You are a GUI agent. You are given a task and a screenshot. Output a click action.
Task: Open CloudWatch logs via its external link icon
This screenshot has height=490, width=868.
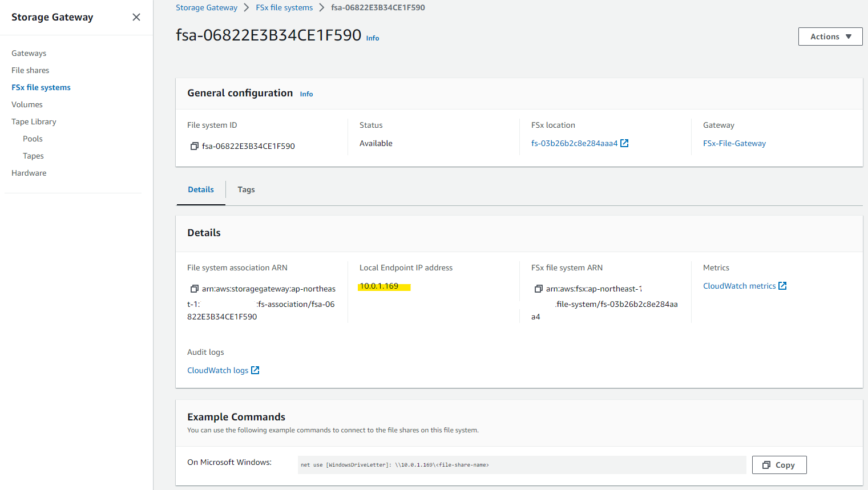coord(255,370)
